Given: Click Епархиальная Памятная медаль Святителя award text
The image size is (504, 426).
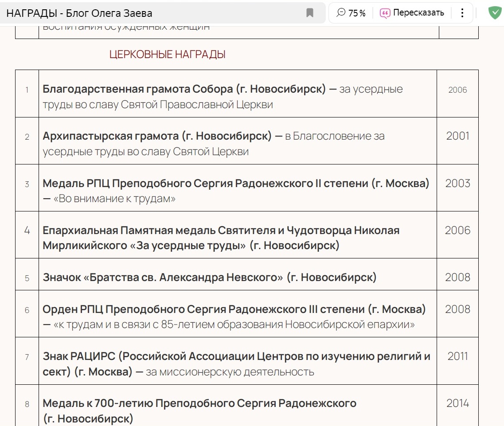Looking at the screenshot, I should pos(221,231).
